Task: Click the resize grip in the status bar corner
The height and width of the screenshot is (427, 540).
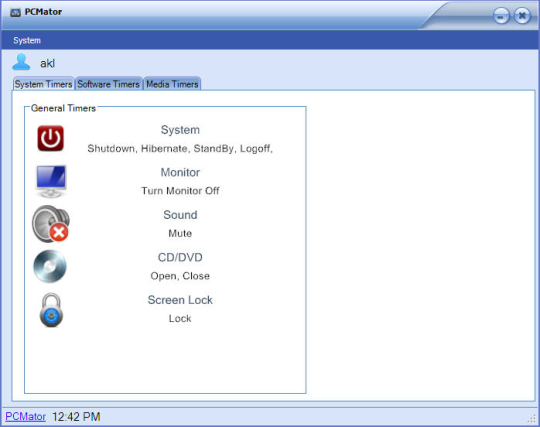Action: [x=531, y=418]
